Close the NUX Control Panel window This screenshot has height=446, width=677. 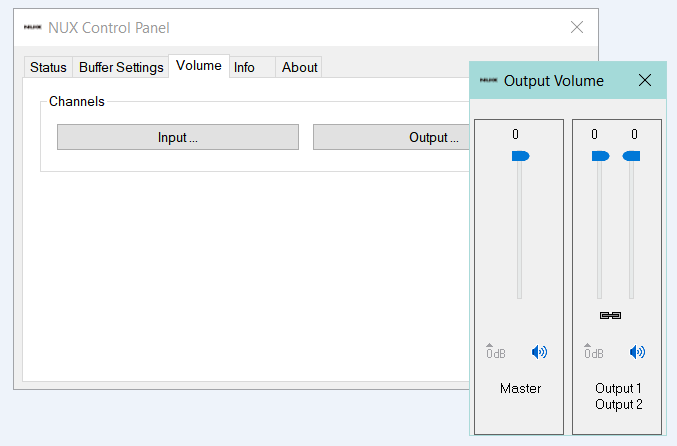tap(577, 28)
